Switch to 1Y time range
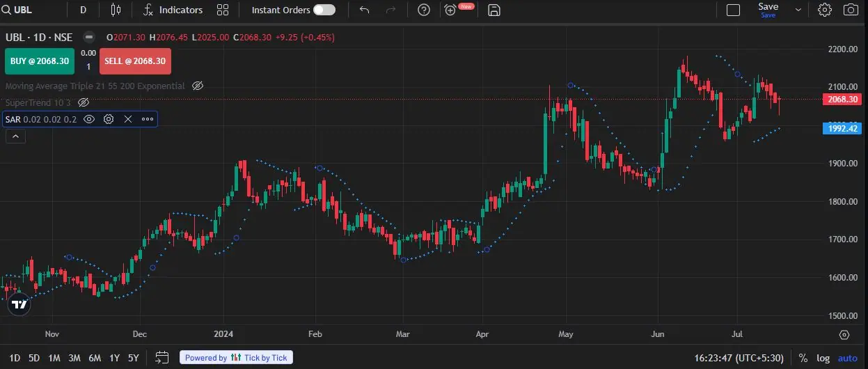Screen dimensions: 868x369 pyautogui.click(x=114, y=358)
